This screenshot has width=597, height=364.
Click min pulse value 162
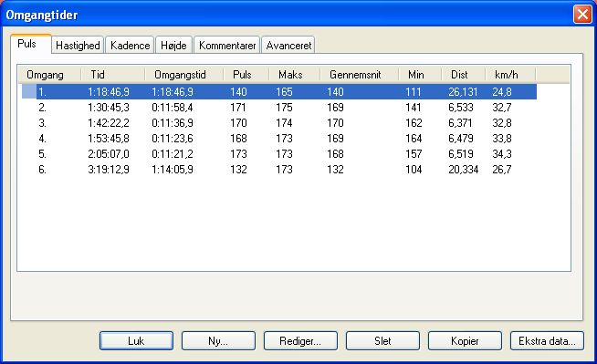[x=414, y=123]
